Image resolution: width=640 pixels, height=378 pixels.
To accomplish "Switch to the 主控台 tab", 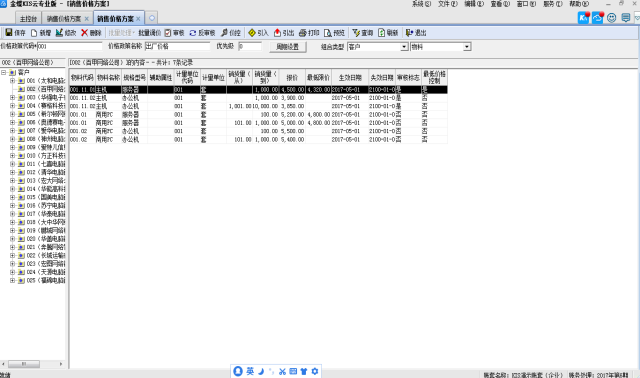I will click(28, 19).
